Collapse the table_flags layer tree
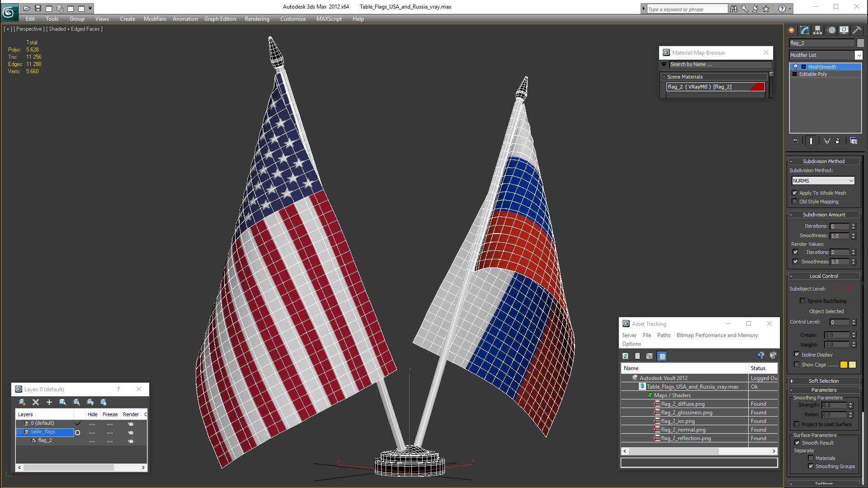This screenshot has height=488, width=868. 20,432
